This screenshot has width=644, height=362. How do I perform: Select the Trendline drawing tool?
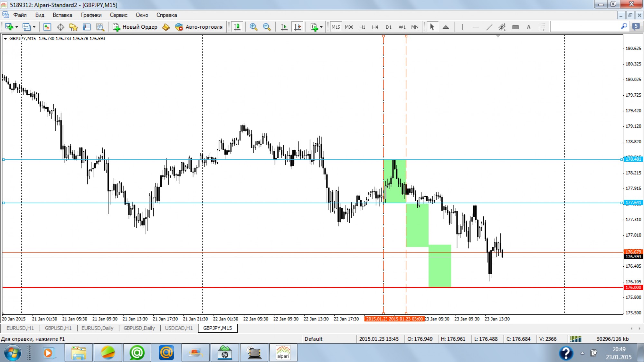tap(489, 27)
